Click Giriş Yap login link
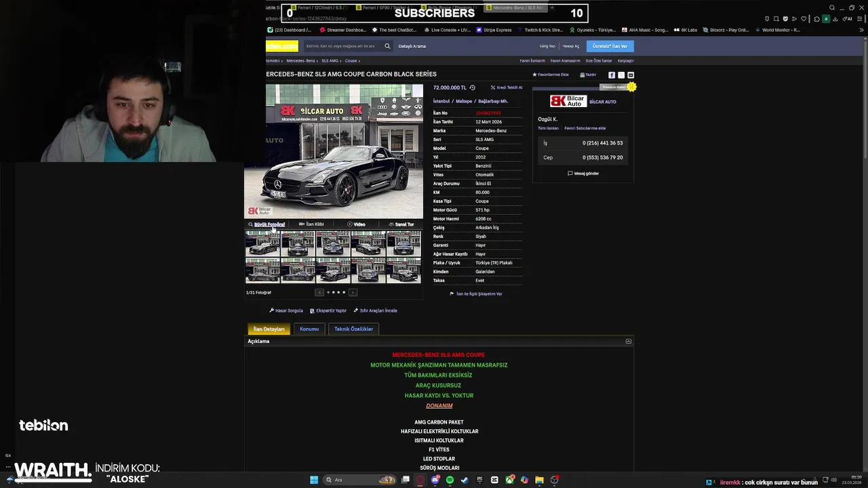868x488 pixels. (547, 46)
